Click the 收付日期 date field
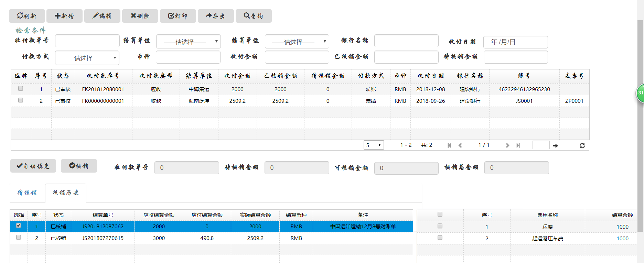Image resolution: width=644 pixels, height=263 pixels. tap(516, 42)
